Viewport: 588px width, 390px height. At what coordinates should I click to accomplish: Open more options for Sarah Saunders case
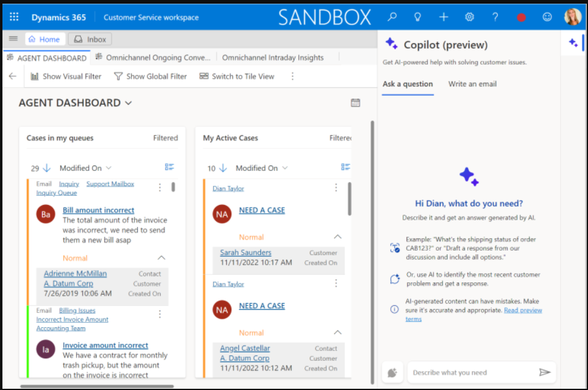tap(336, 187)
